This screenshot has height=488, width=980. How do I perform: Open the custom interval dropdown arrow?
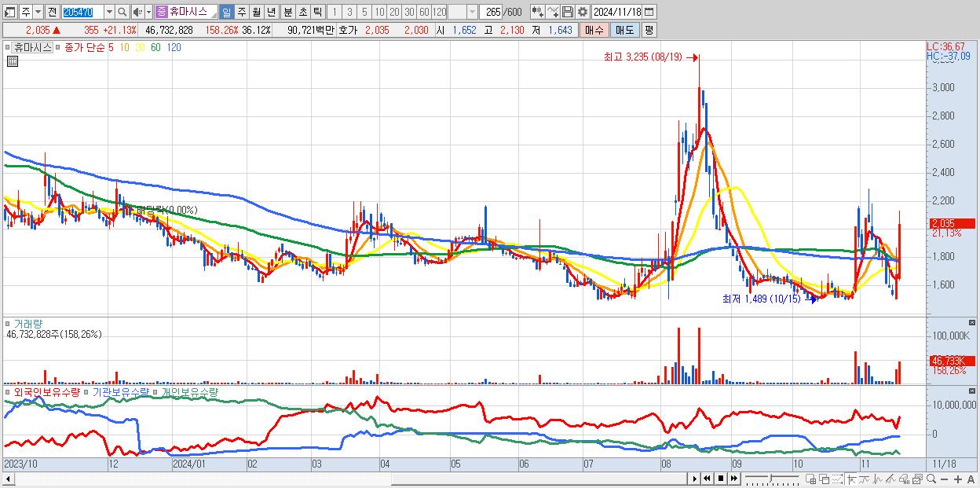pyautogui.click(x=472, y=12)
